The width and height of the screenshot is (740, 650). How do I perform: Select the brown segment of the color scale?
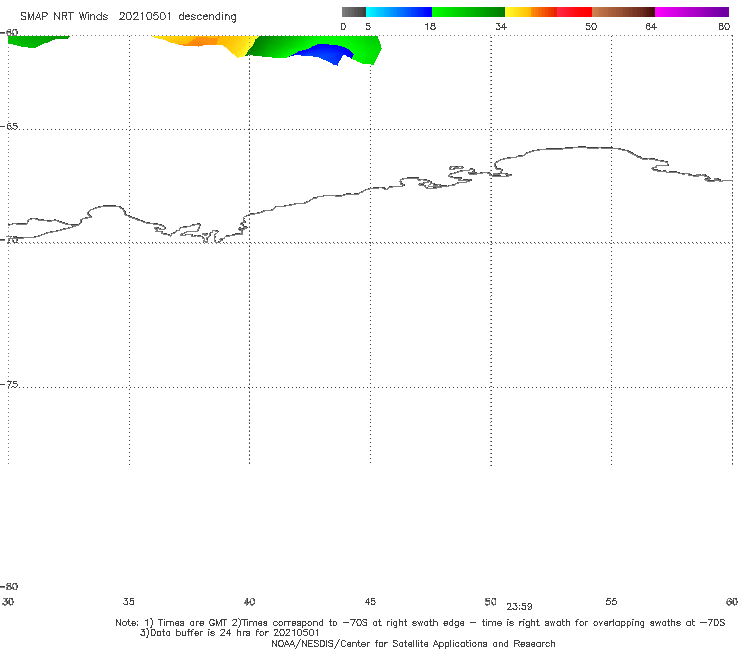coord(623,12)
